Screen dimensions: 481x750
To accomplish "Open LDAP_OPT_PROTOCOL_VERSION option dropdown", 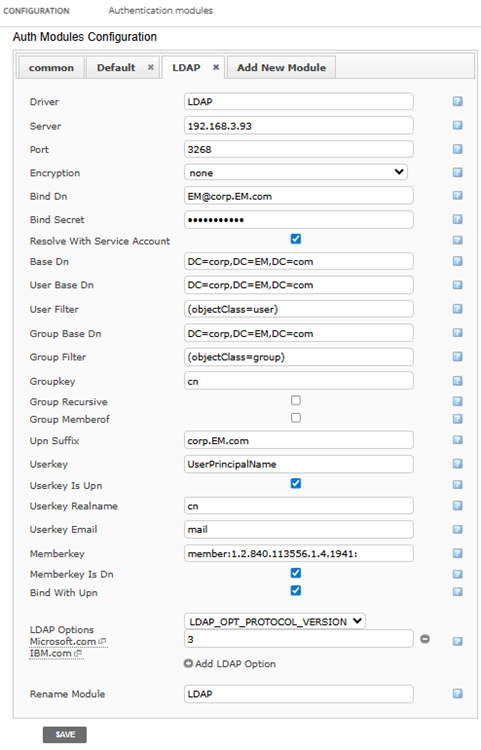I will [275, 621].
